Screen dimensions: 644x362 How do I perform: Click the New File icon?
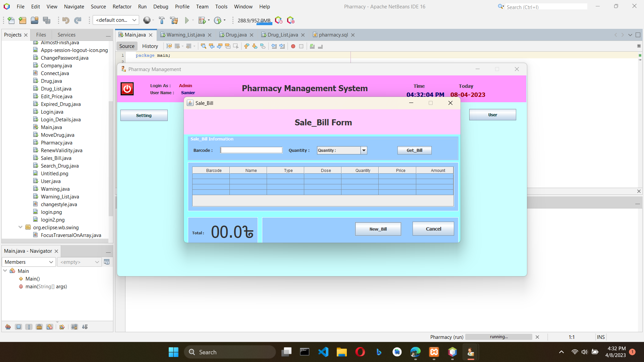coord(11,20)
